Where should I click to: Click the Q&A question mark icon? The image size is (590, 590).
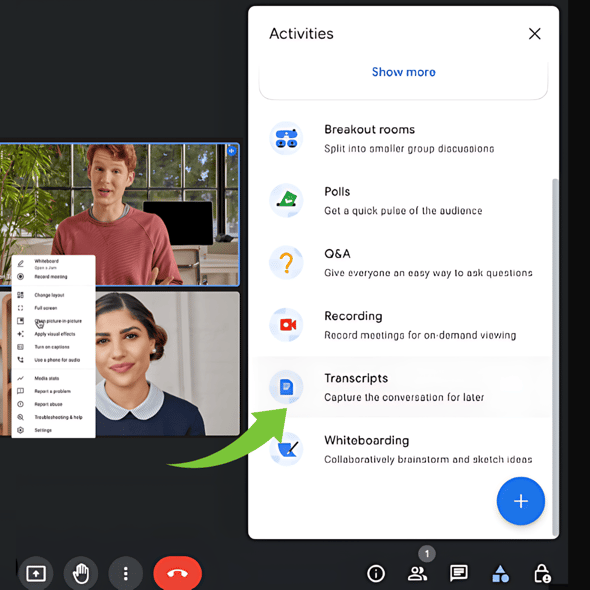[x=286, y=263]
